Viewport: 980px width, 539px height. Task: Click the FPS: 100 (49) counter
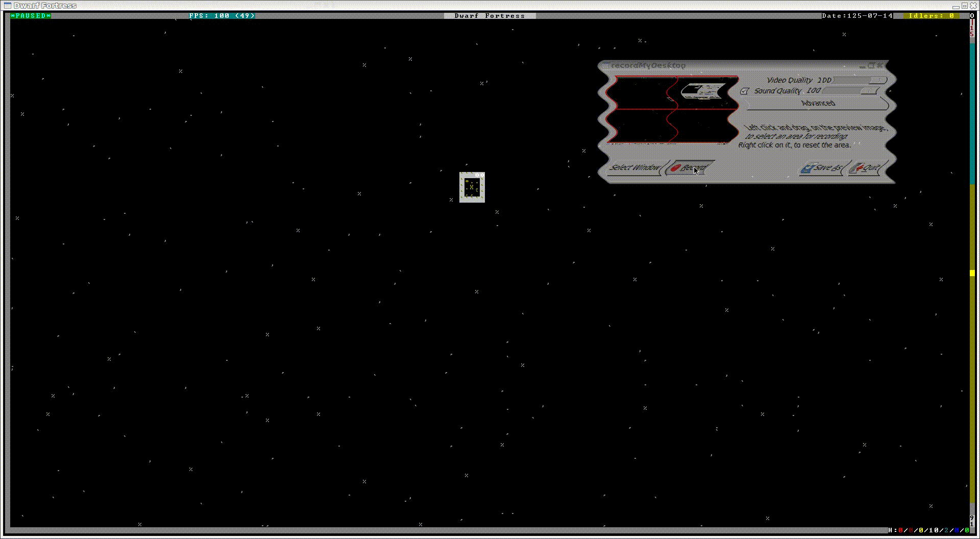point(222,16)
